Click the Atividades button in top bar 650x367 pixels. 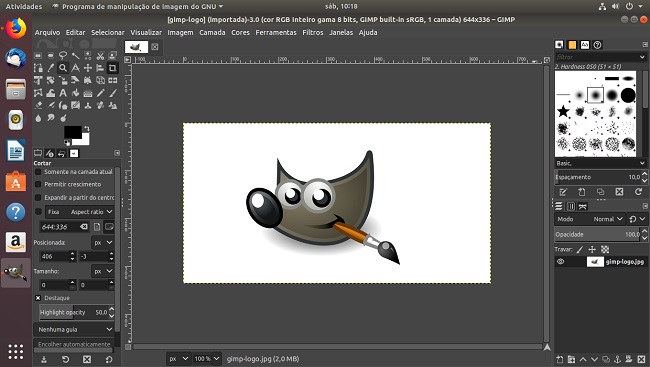pos(24,6)
